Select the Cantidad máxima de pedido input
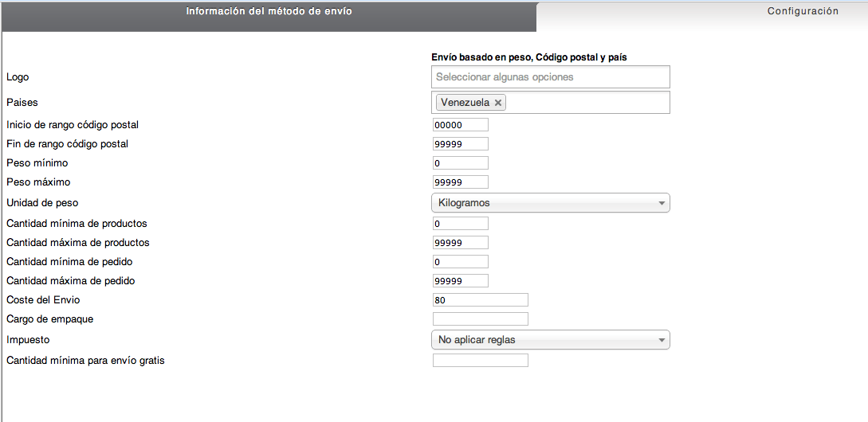 (x=461, y=280)
